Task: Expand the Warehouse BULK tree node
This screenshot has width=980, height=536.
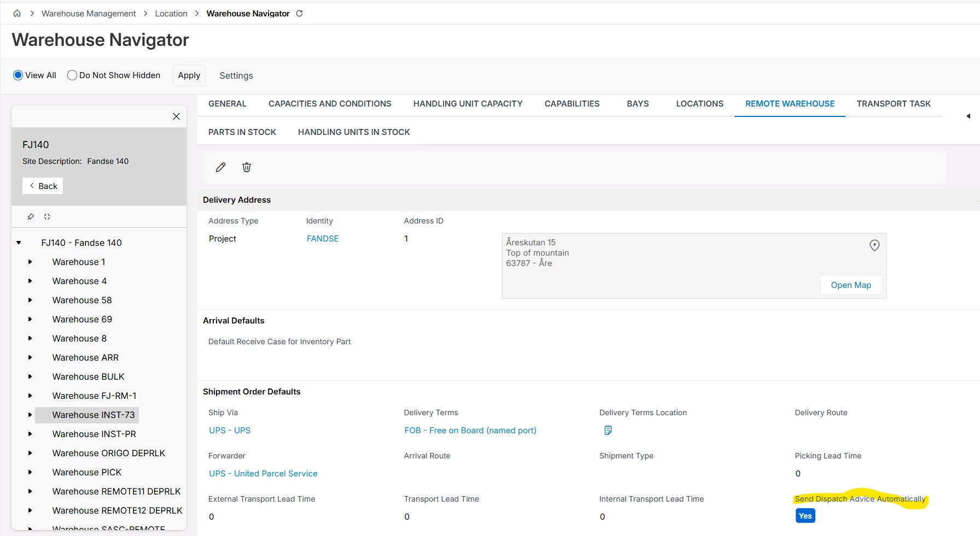Action: click(30, 377)
